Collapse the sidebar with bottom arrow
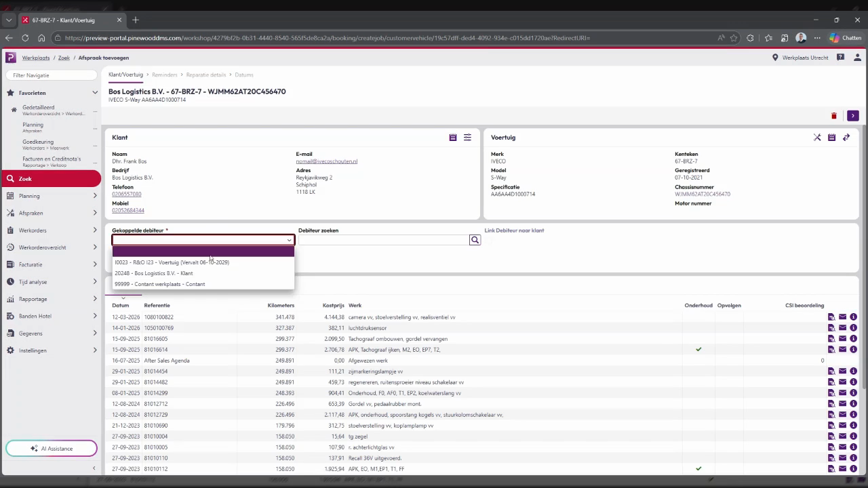The width and height of the screenshot is (868, 488). pyautogui.click(x=94, y=468)
